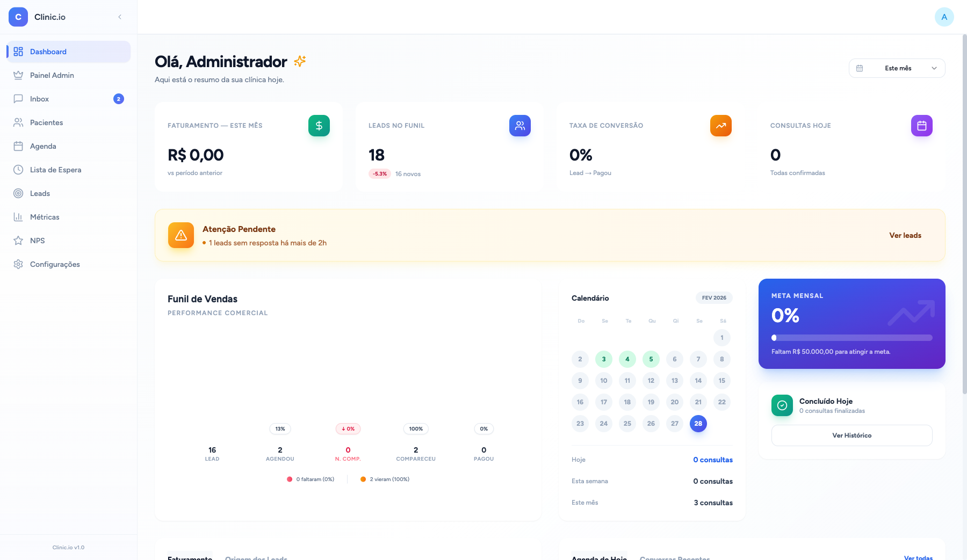Open the Leads target icon
Viewport: 967px width, 560px height.
coord(18,193)
